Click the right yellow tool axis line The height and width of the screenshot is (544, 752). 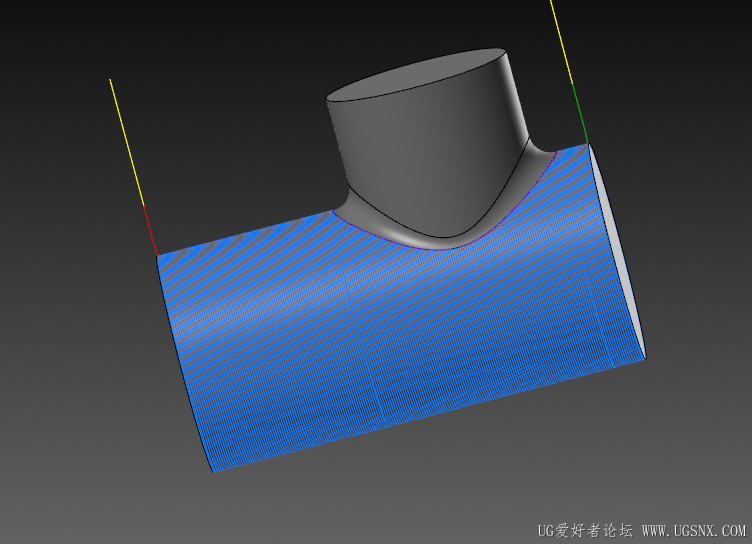561,42
